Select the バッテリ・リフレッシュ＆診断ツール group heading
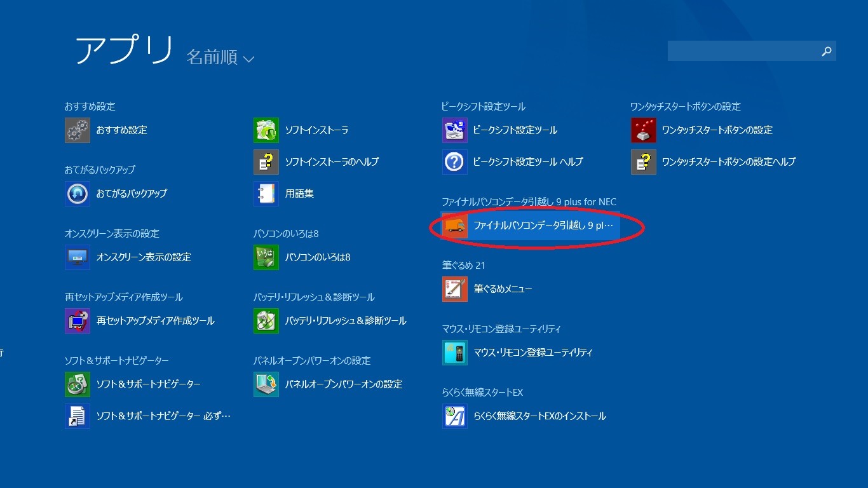868x488 pixels. 314,297
